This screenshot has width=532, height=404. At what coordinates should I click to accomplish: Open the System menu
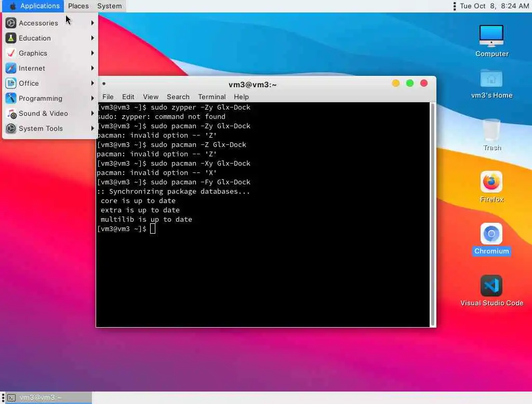[109, 6]
